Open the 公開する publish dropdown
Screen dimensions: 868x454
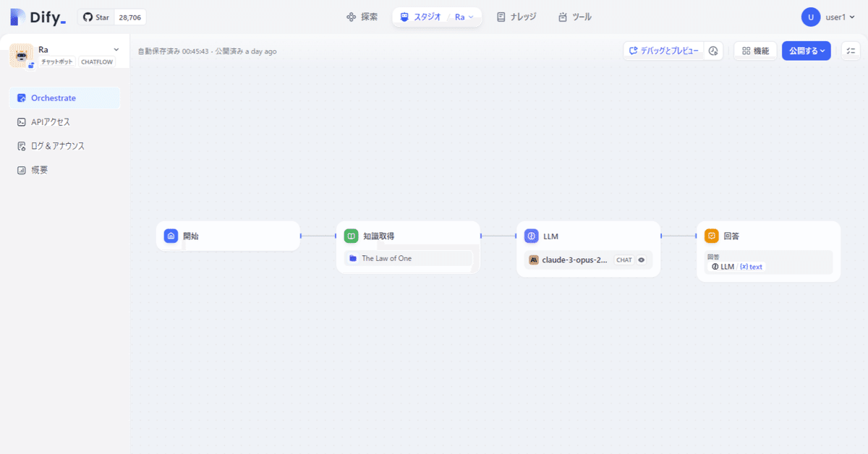click(806, 51)
